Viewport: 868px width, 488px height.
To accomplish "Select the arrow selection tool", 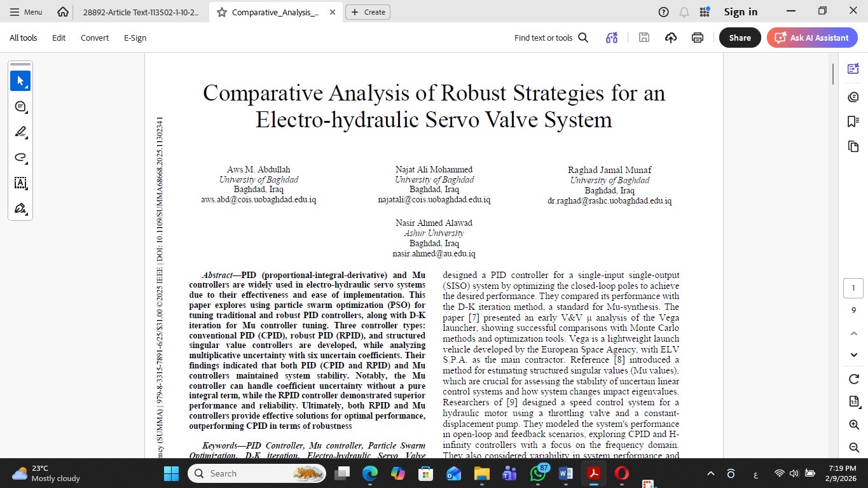I will click(20, 81).
